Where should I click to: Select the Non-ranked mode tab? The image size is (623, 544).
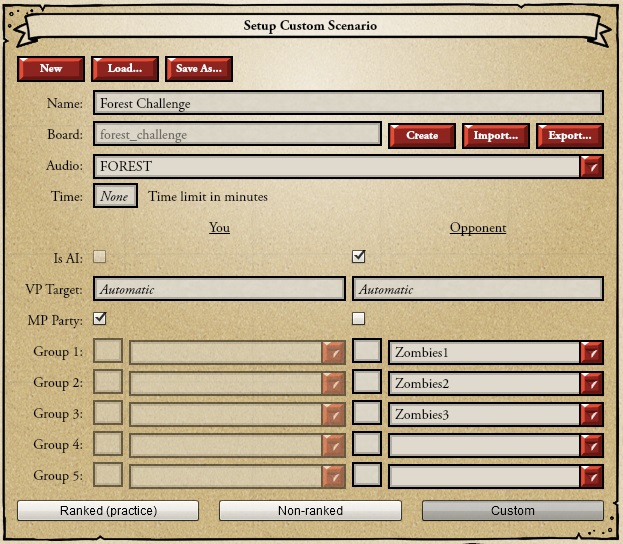(x=310, y=511)
